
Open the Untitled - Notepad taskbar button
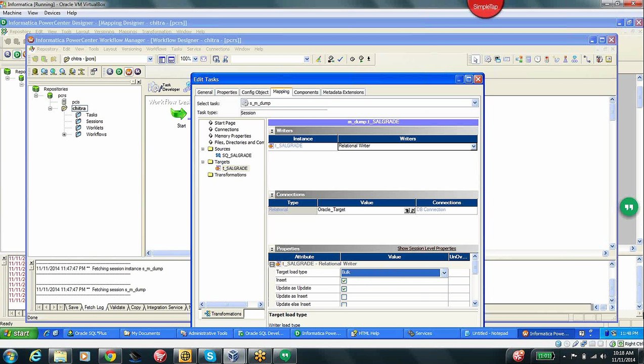[490, 333]
